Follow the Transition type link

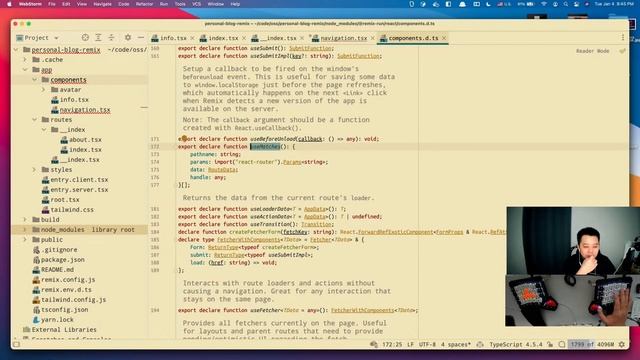316,224
